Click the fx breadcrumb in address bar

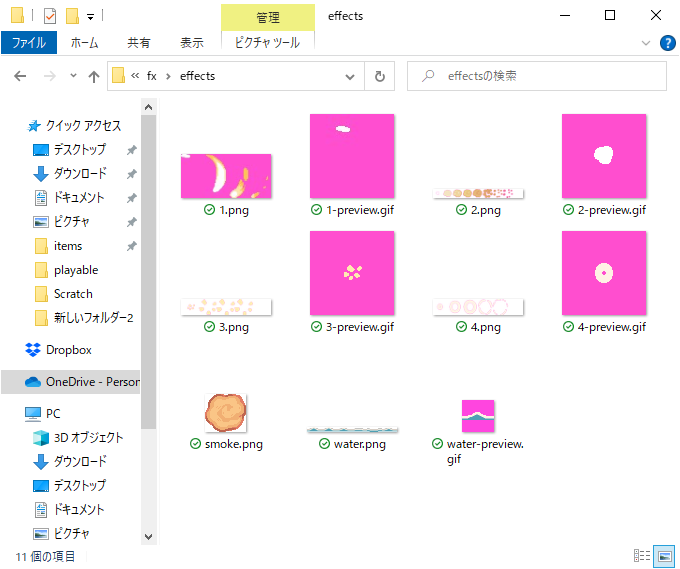pyautogui.click(x=151, y=76)
